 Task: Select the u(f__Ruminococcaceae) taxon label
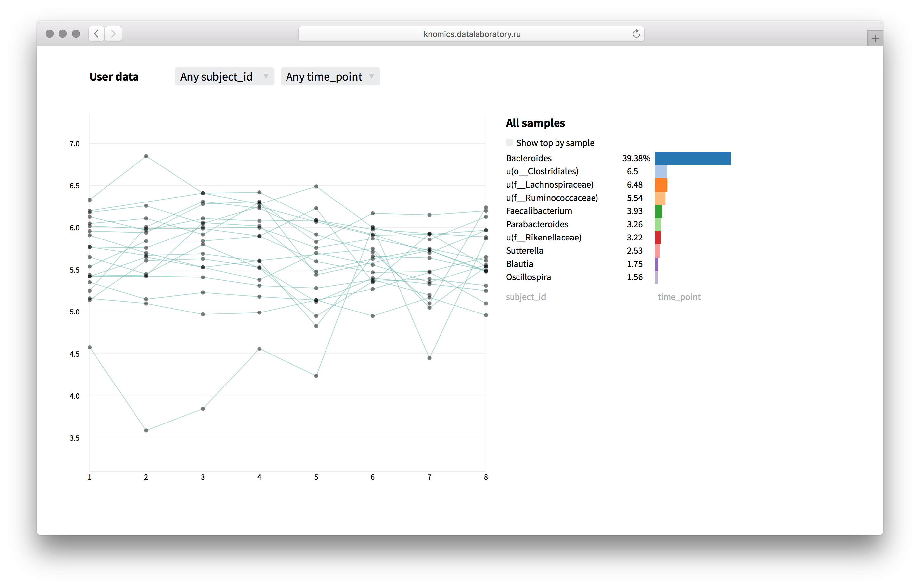pos(552,198)
